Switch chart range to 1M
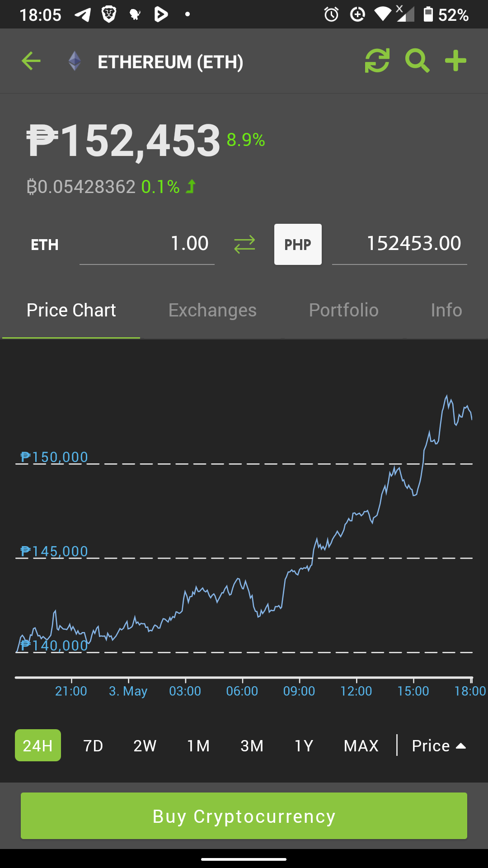 tap(198, 745)
